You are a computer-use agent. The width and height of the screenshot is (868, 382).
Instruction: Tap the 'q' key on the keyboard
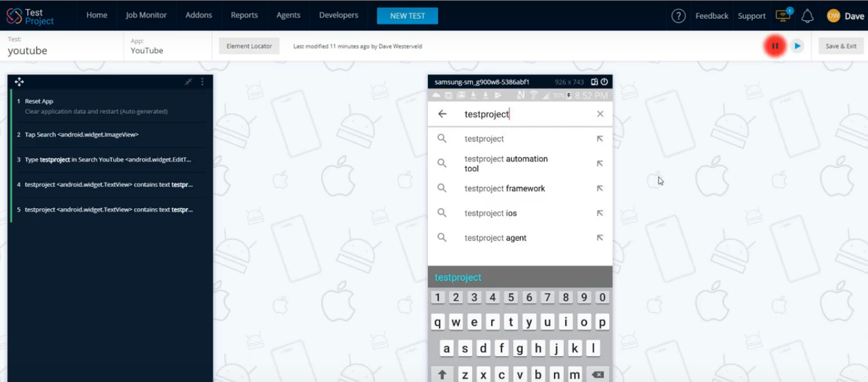pyautogui.click(x=438, y=322)
